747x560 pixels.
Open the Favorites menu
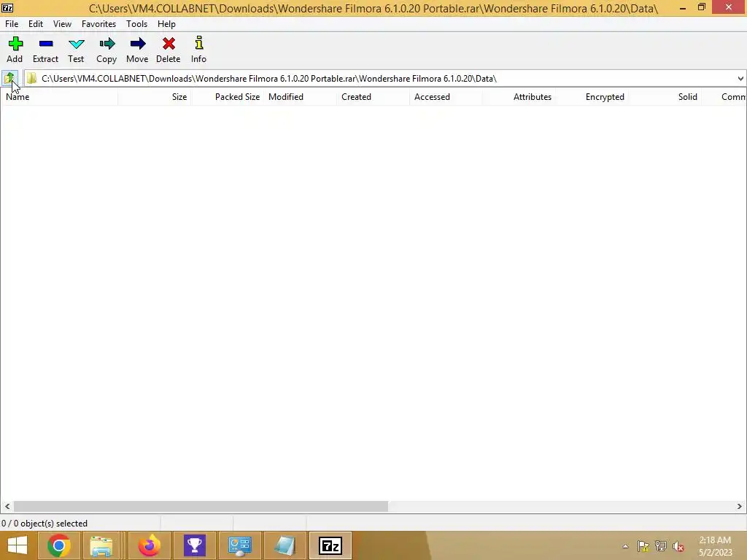pos(98,24)
